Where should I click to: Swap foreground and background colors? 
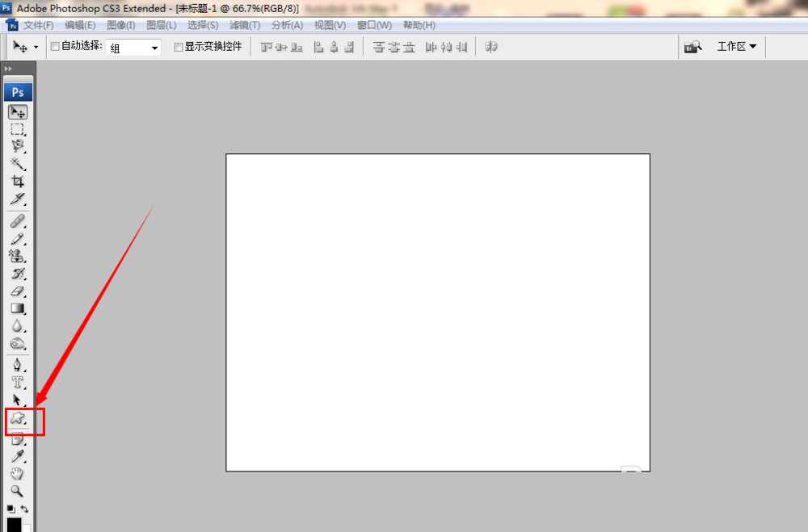tap(25, 509)
